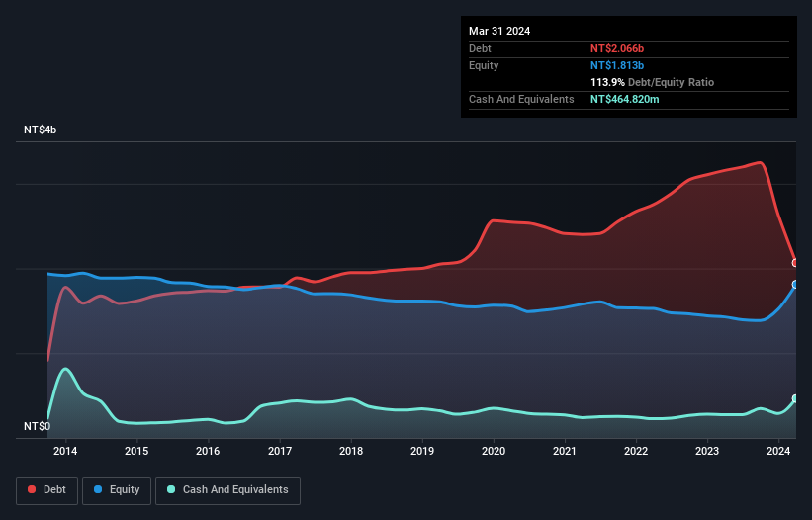Toggle the Debt legend button
This screenshot has height=520, width=812.
(46, 490)
